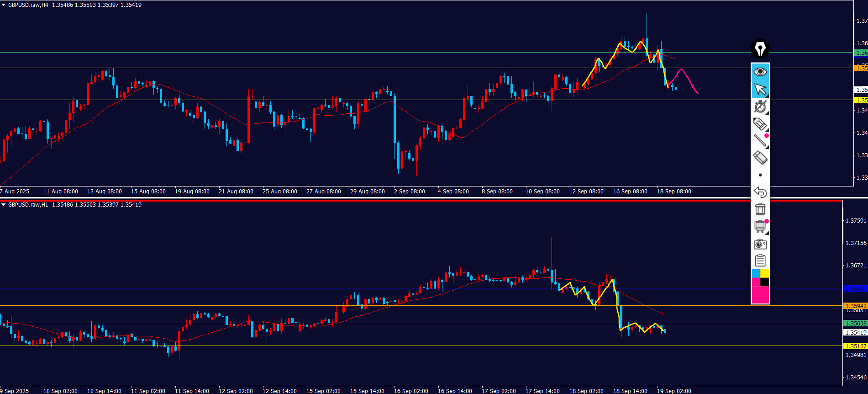Click the trash can to clear drawings
The width and height of the screenshot is (868, 394).
coord(760,209)
